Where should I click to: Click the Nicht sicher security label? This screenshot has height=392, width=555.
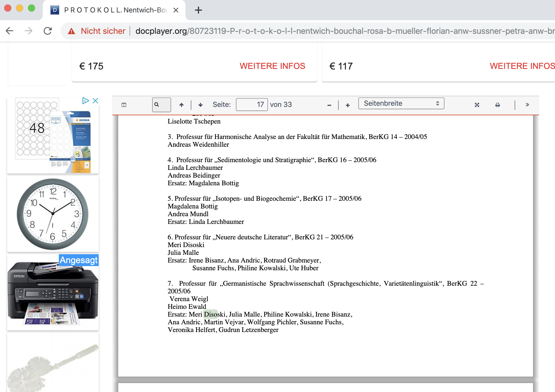103,31
